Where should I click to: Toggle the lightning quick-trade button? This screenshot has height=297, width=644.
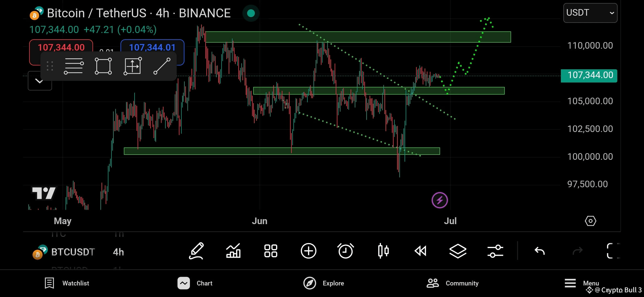[440, 200]
